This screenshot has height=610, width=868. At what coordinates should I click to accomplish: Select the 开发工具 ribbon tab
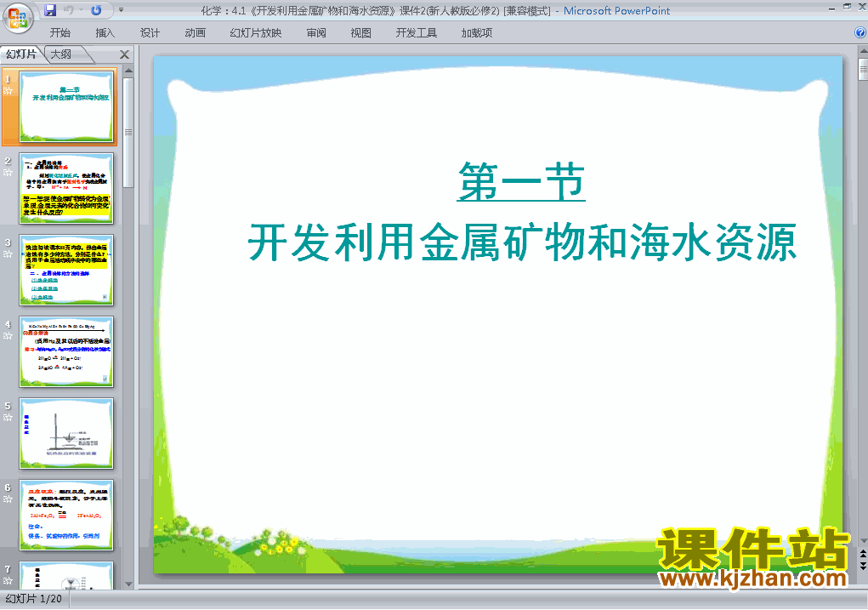coord(417,32)
